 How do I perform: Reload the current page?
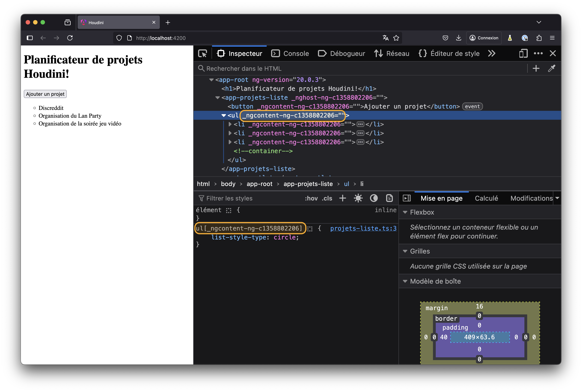click(x=70, y=38)
